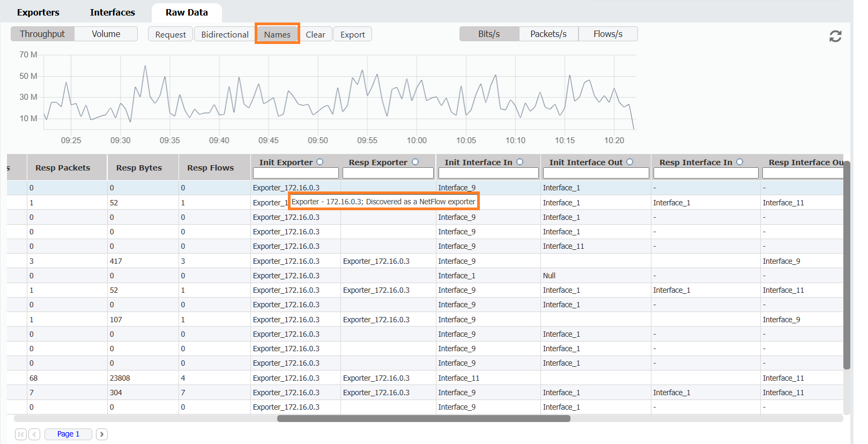This screenshot has height=444, width=868.
Task: Click the previous page arrow icon
Action: 34,434
